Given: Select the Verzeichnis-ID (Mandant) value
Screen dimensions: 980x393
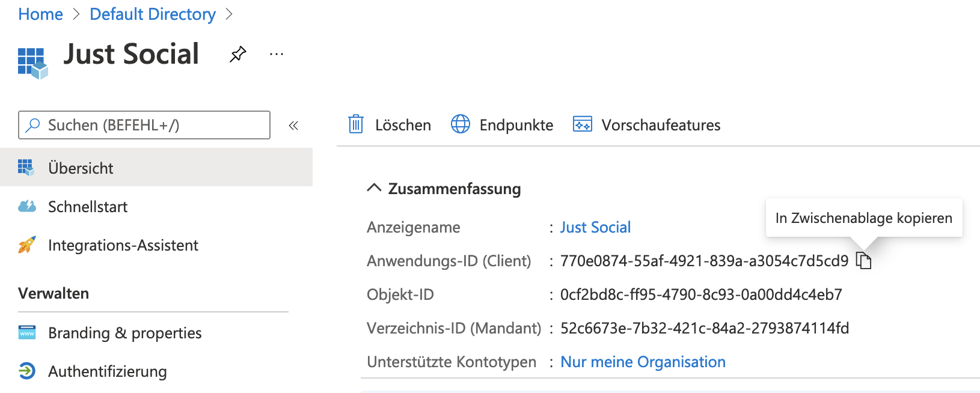Looking at the screenshot, I should (705, 328).
